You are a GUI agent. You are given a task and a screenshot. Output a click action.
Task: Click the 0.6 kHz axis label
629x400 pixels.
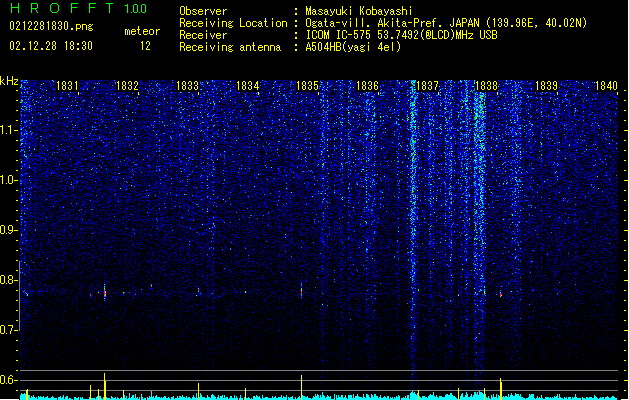pyautogui.click(x=9, y=380)
